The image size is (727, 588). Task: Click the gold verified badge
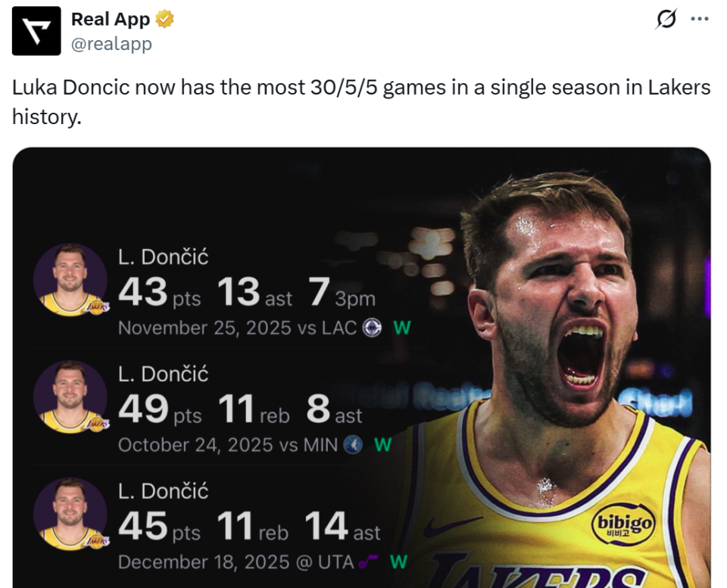click(x=165, y=19)
